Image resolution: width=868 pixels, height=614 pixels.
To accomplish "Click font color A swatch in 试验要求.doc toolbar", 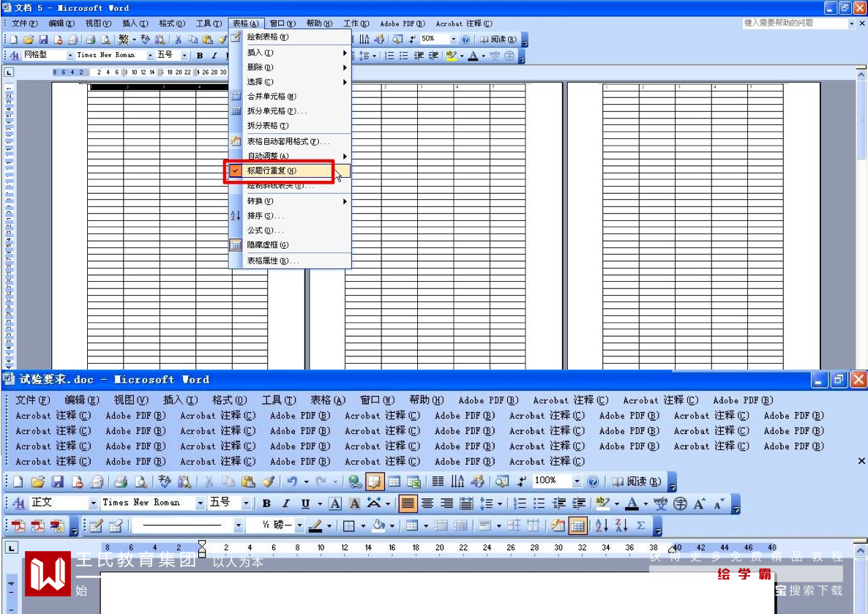I will pos(631,503).
